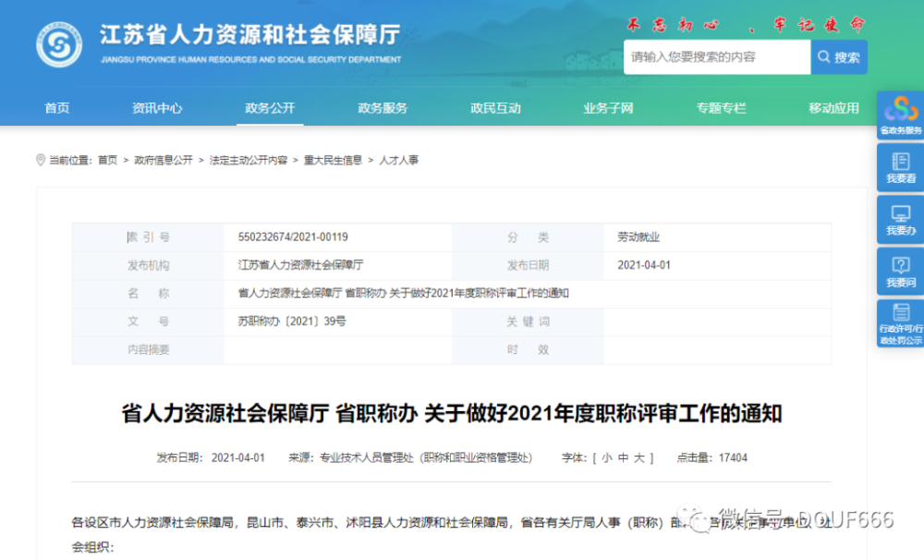Open the 政务服务 nav item
The height and width of the screenshot is (560, 924).
383,108
